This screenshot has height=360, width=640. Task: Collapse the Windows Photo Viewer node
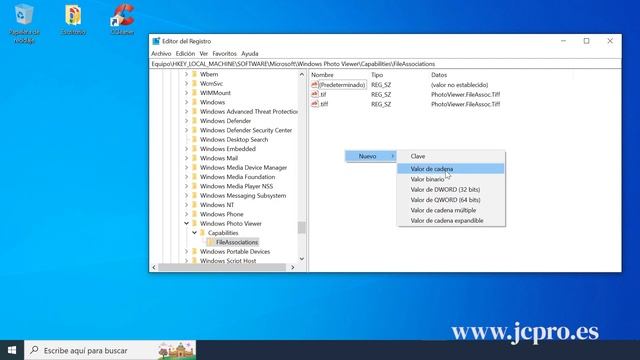pos(187,223)
